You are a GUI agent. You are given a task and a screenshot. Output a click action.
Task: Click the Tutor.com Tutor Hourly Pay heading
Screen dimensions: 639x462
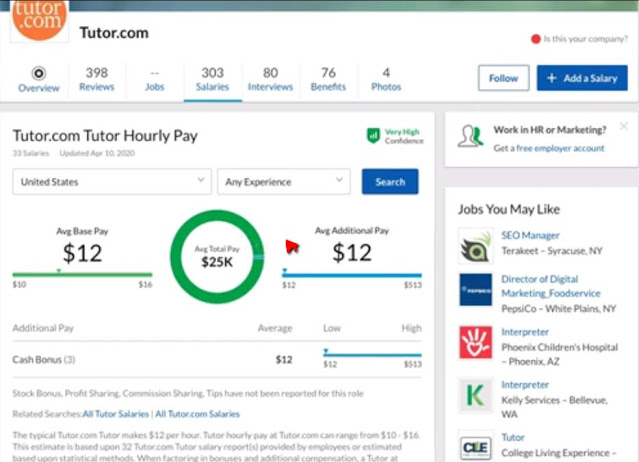tap(105, 136)
